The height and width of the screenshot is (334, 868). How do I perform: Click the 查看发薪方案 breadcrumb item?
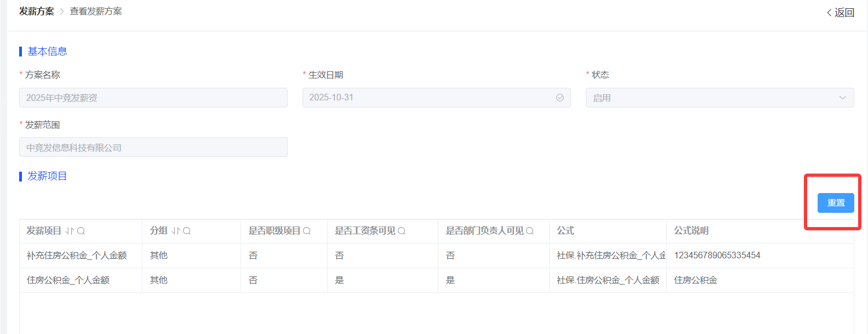point(96,12)
